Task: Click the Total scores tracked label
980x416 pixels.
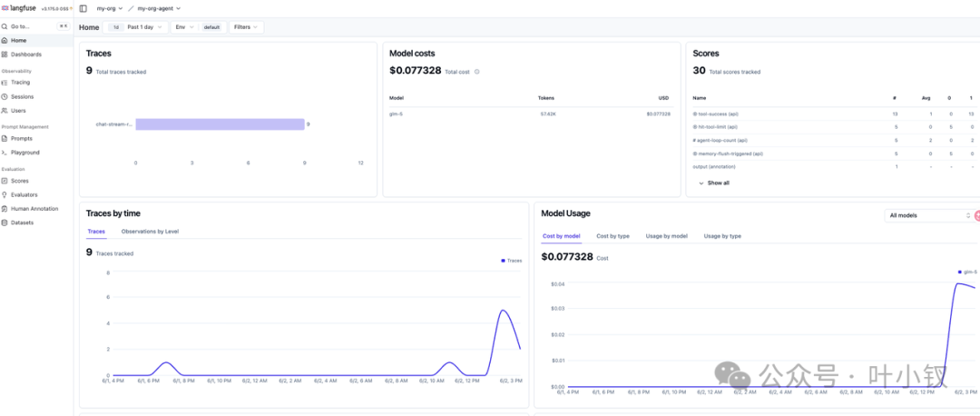Action: tap(735, 72)
